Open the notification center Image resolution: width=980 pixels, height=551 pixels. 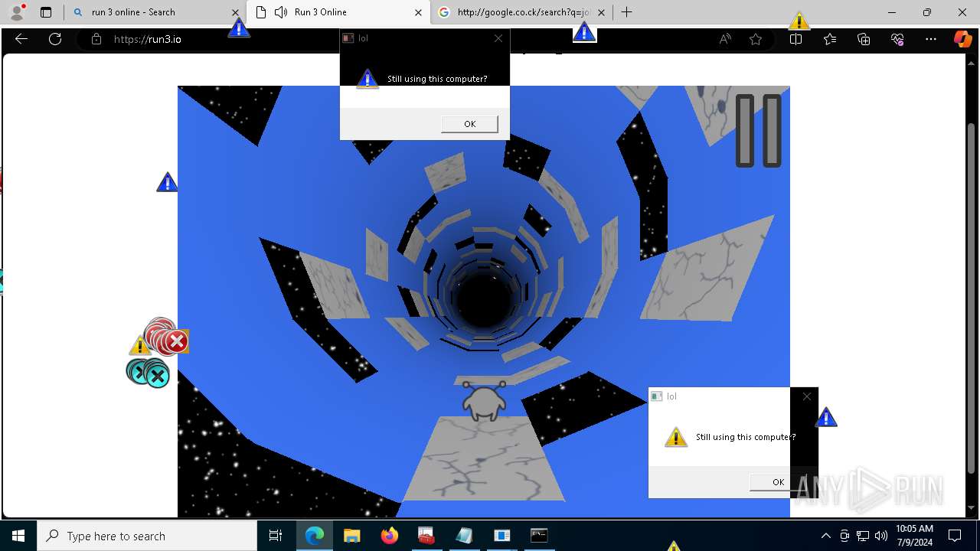point(955,536)
